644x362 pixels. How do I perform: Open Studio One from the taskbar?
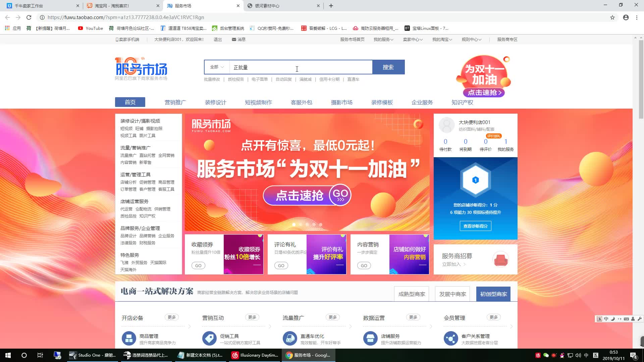[x=92, y=355]
